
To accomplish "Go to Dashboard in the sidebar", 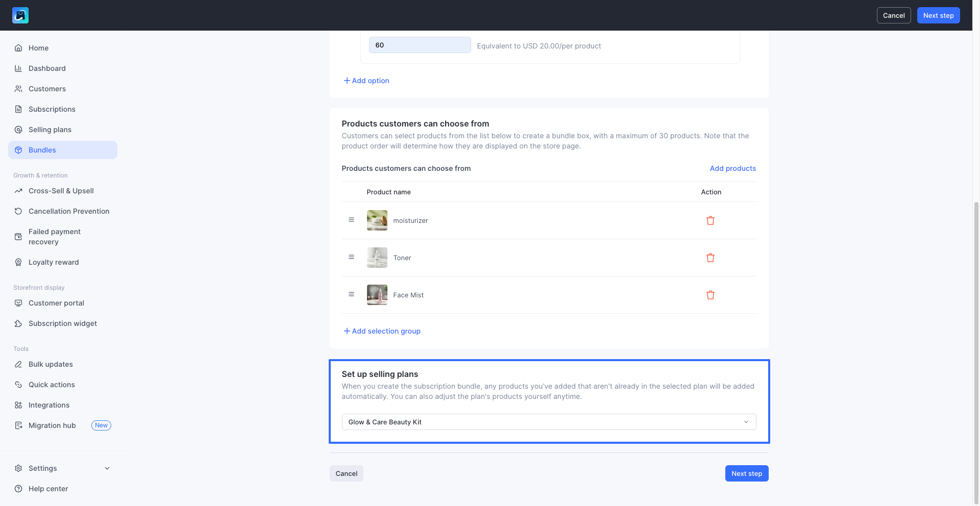I will click(63, 68).
